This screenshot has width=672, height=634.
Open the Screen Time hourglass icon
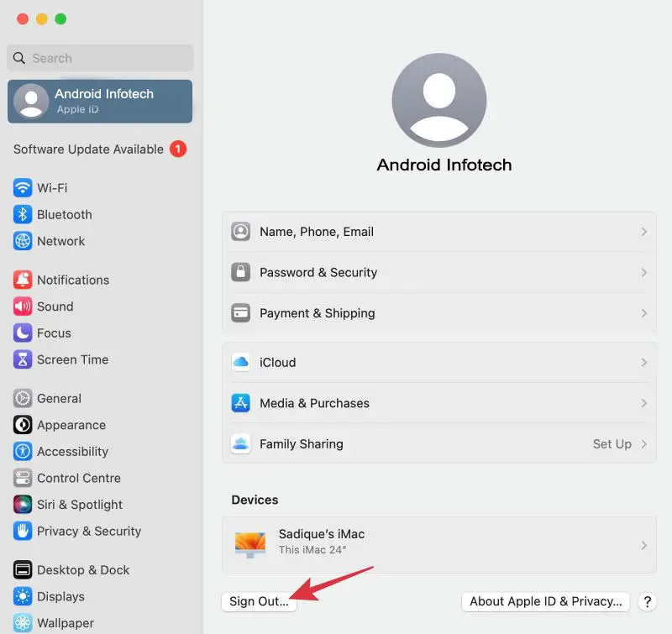point(23,359)
